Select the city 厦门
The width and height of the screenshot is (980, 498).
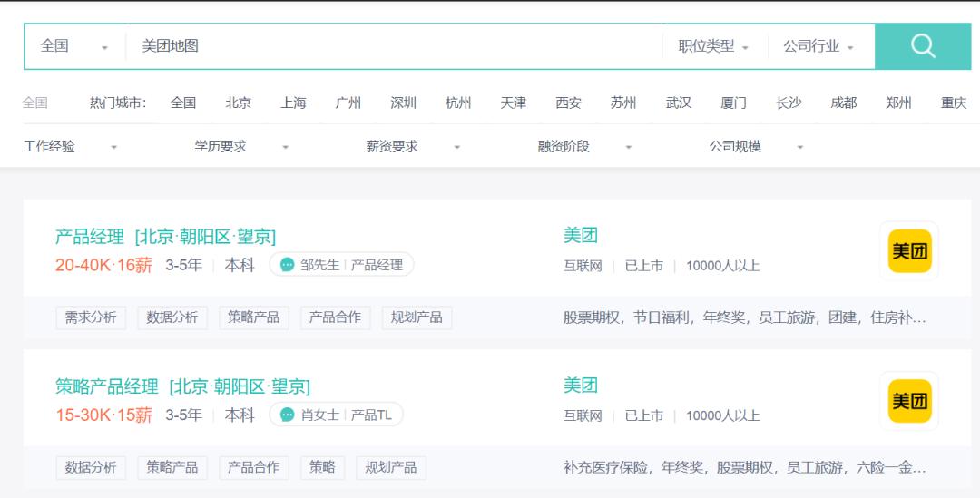tap(733, 103)
